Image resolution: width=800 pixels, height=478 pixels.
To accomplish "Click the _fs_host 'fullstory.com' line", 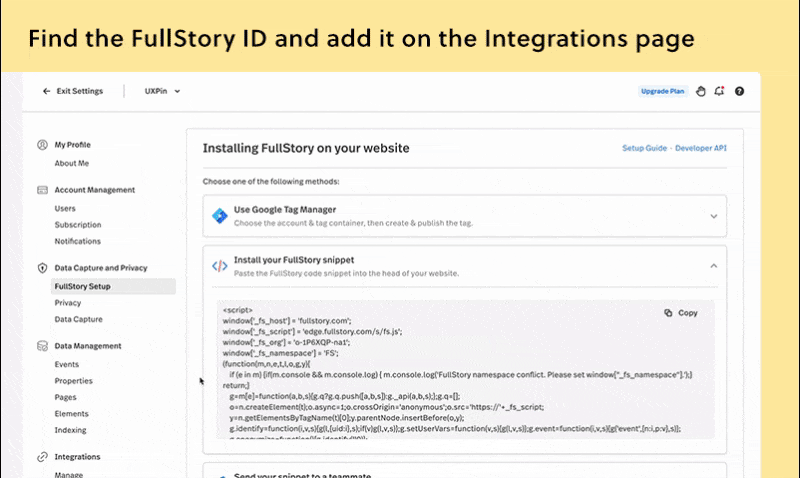I will [287, 321].
